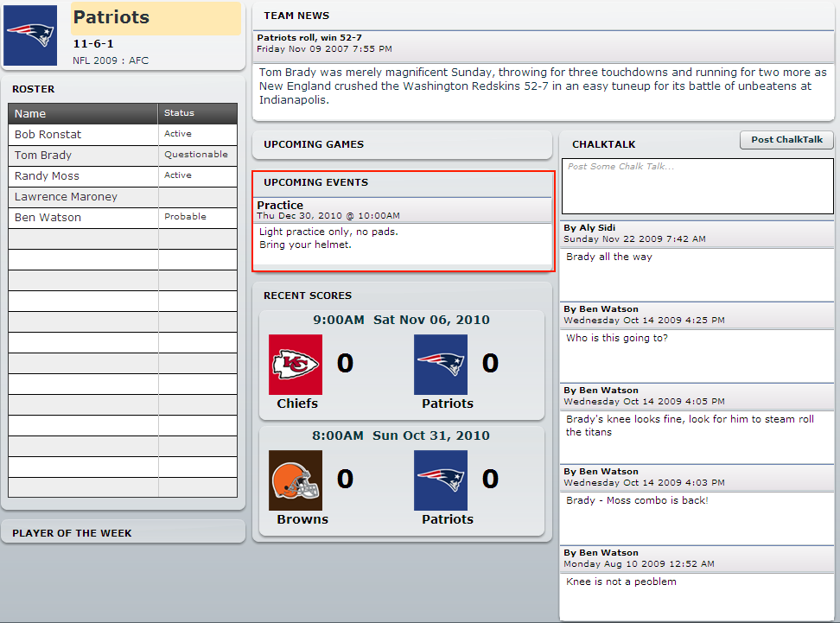Click the Patriots team name title

point(111,17)
